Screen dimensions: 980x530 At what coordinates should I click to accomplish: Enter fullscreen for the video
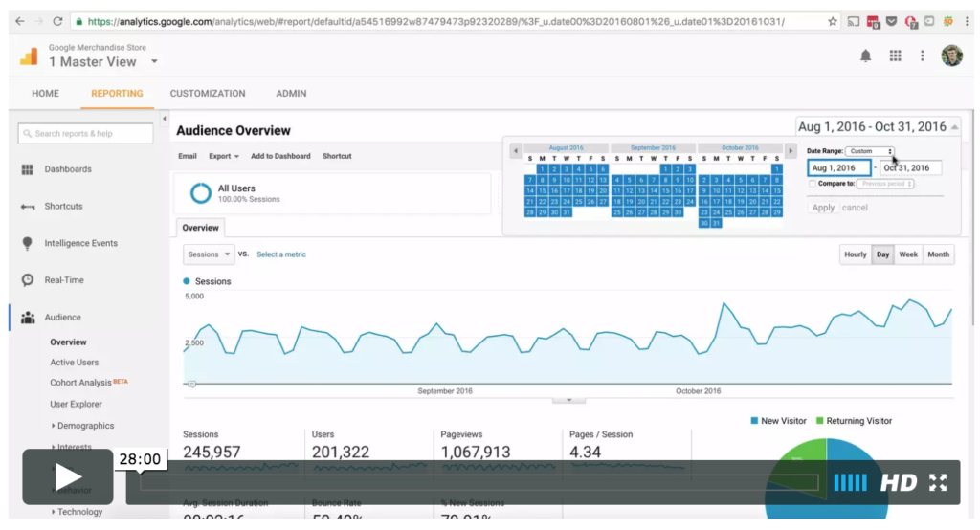point(938,482)
